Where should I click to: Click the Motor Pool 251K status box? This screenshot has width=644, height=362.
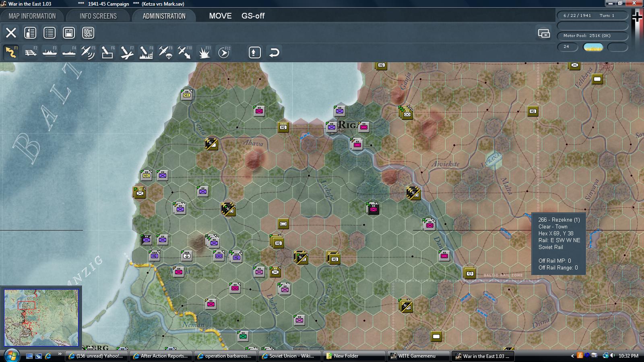pyautogui.click(x=592, y=35)
